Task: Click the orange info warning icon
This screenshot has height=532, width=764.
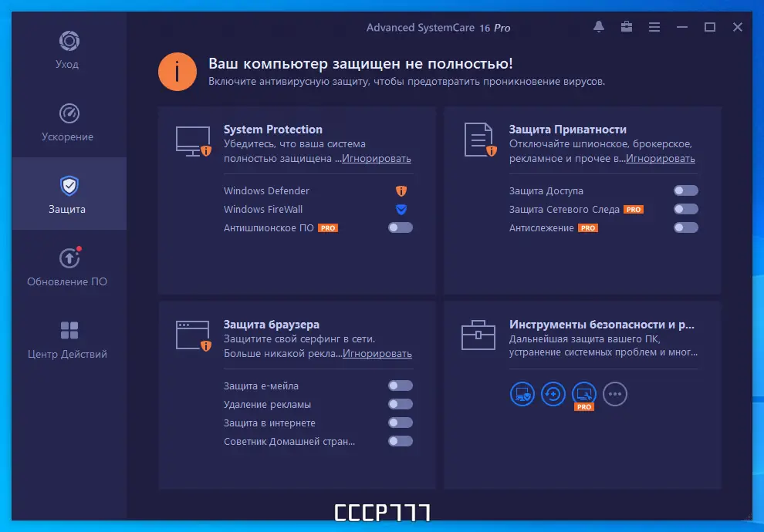Action: coord(177,72)
